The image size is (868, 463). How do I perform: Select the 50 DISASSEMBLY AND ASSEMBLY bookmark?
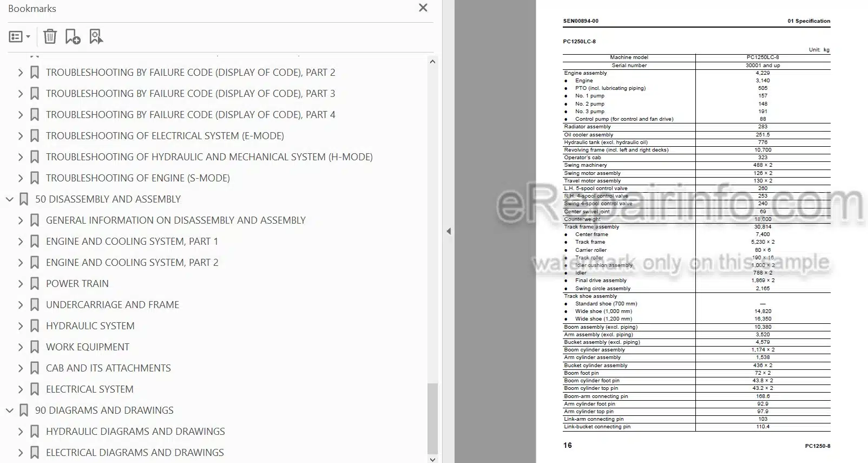pyautogui.click(x=108, y=199)
